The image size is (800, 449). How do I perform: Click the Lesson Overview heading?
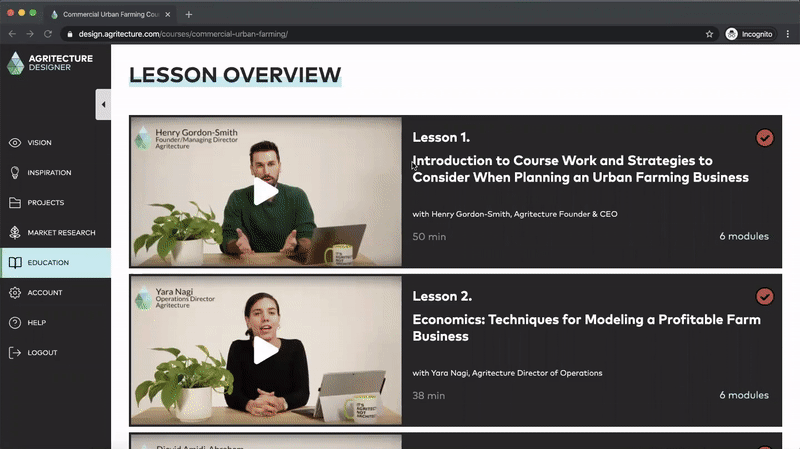235,75
